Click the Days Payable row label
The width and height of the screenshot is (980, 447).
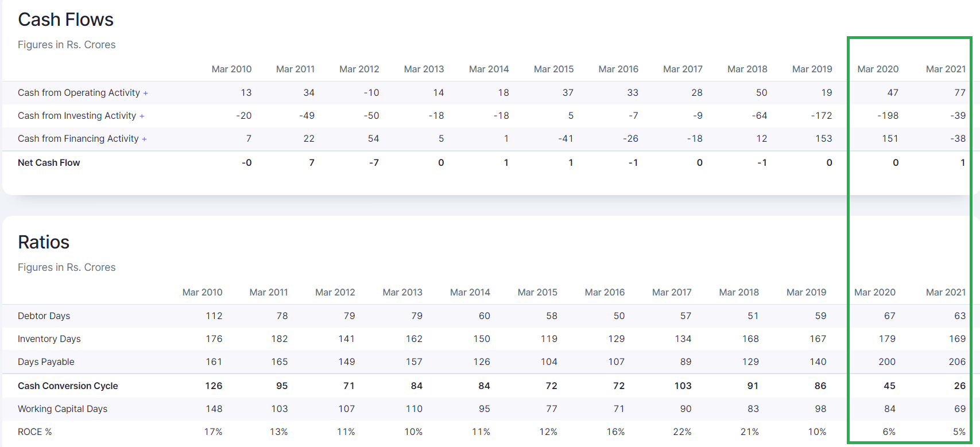pos(46,362)
